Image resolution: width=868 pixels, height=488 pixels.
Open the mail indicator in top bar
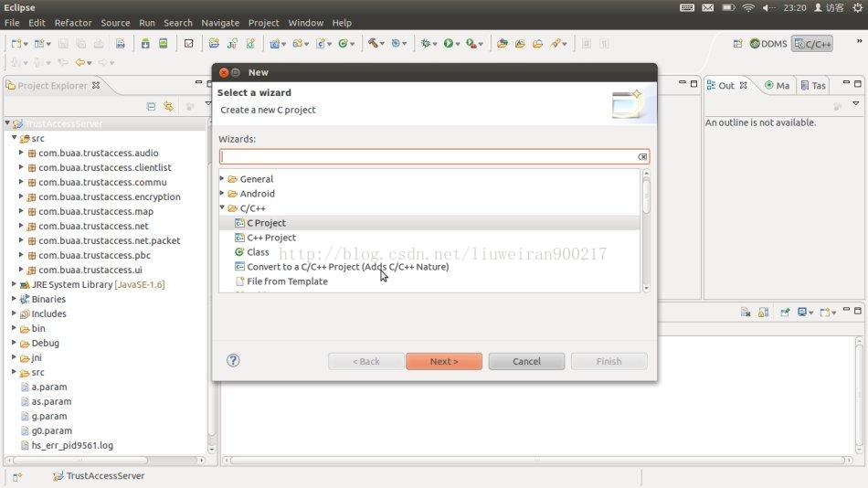(707, 7)
